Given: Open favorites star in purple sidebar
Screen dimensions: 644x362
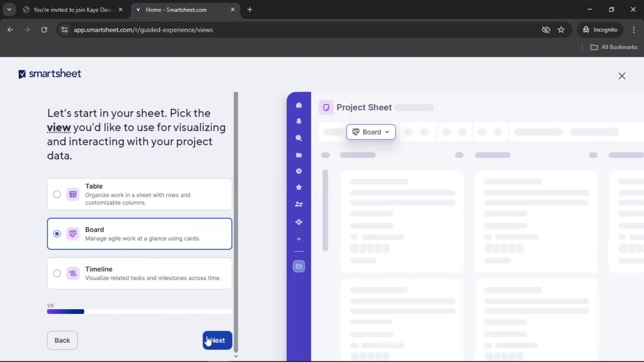Looking at the screenshot, I should point(299,187).
